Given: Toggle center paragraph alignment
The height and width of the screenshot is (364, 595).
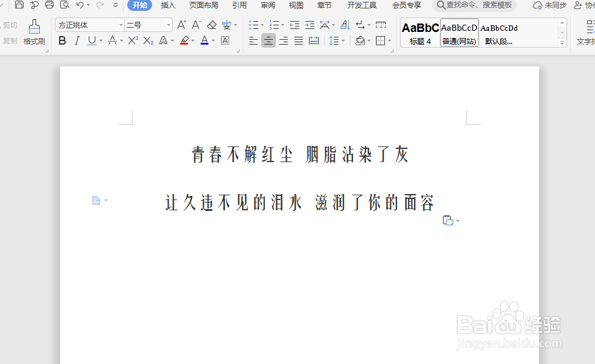Looking at the screenshot, I should [269, 40].
